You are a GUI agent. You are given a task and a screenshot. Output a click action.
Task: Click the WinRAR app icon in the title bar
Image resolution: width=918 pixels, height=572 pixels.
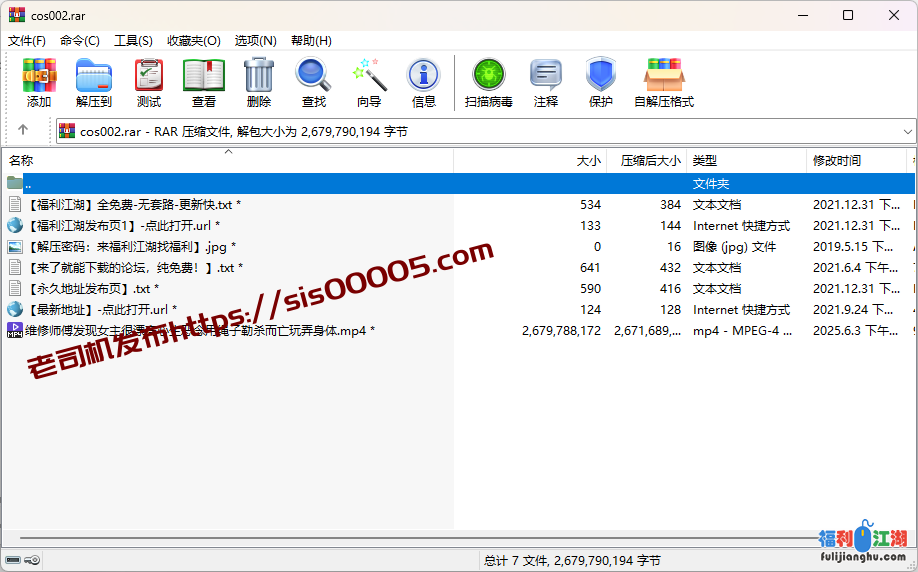pyautogui.click(x=17, y=15)
